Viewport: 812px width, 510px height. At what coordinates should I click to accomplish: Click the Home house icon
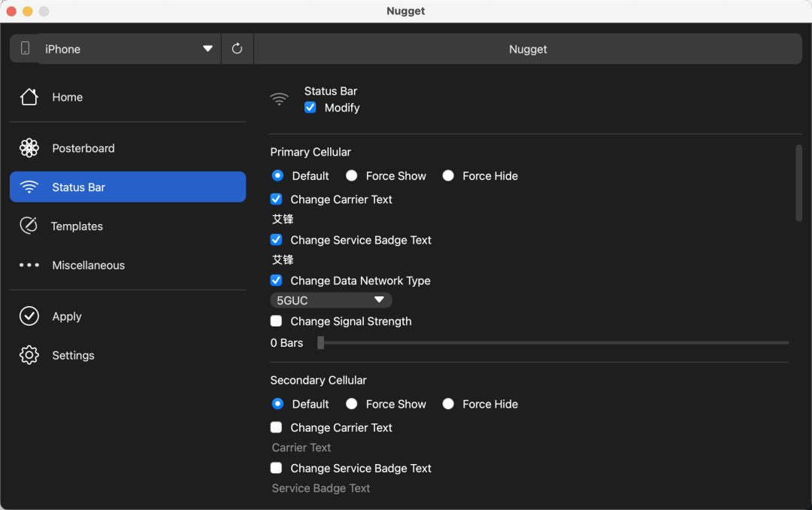[29, 97]
